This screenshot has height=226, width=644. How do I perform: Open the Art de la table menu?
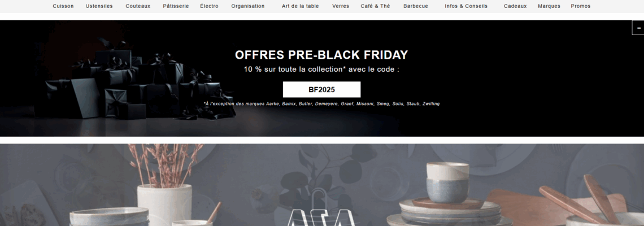click(300, 6)
